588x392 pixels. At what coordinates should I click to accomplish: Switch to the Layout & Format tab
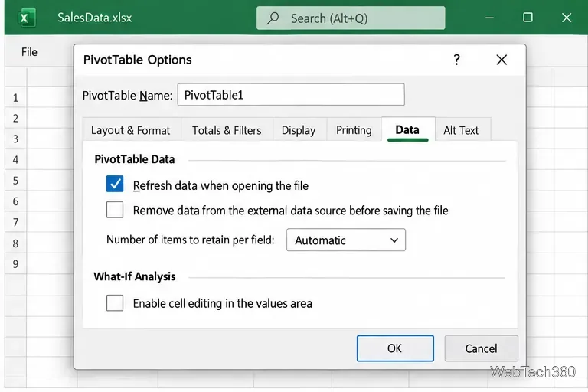130,130
